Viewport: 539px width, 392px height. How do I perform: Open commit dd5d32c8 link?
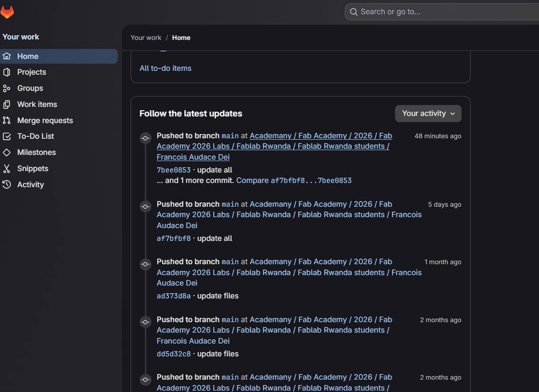tap(174, 354)
